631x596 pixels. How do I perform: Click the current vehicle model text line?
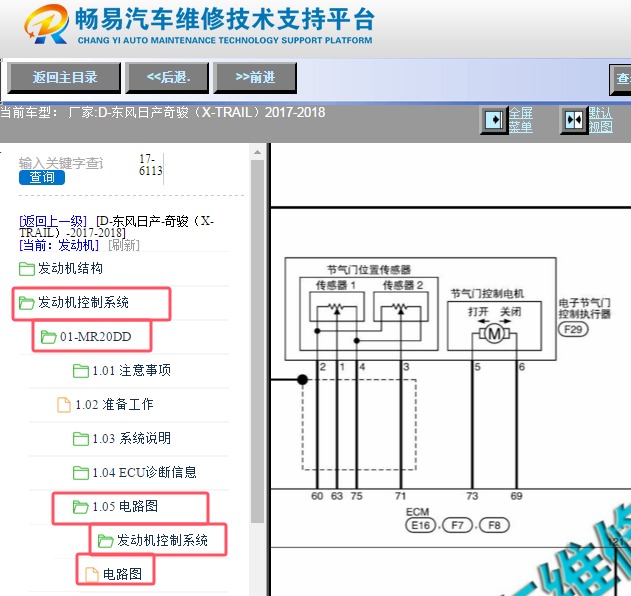[x=163, y=112]
